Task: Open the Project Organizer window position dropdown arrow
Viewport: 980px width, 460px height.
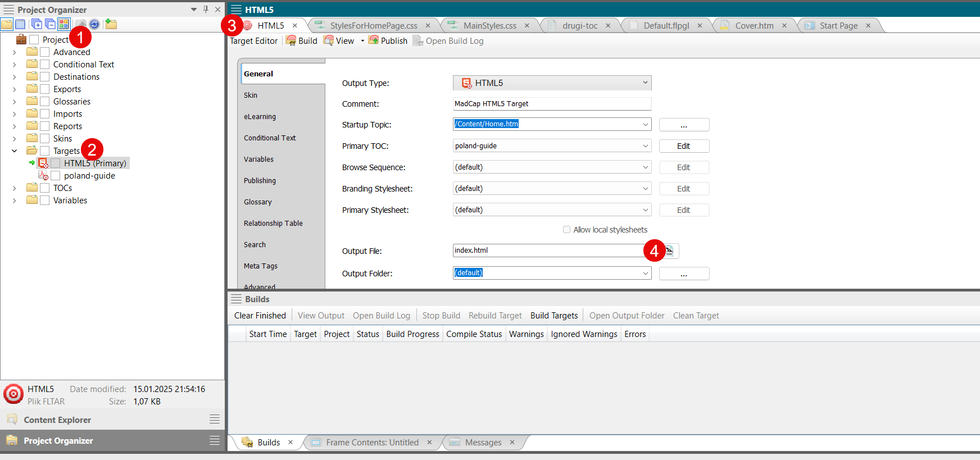Action: (x=194, y=10)
